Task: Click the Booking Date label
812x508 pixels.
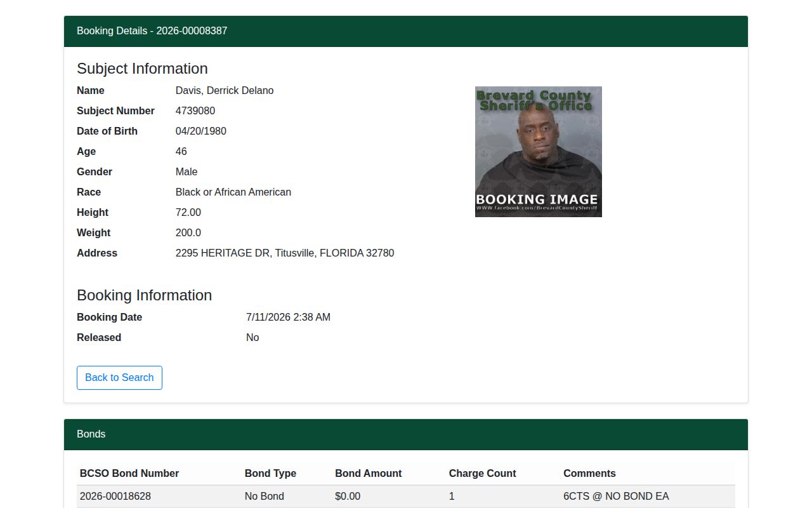Action: point(109,317)
